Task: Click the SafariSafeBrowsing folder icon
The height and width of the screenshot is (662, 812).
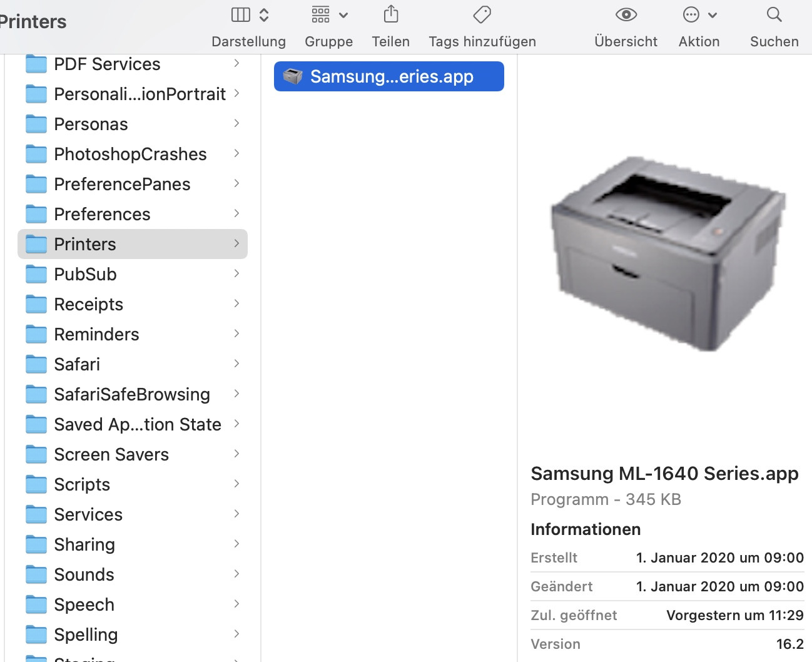Action: [x=36, y=394]
